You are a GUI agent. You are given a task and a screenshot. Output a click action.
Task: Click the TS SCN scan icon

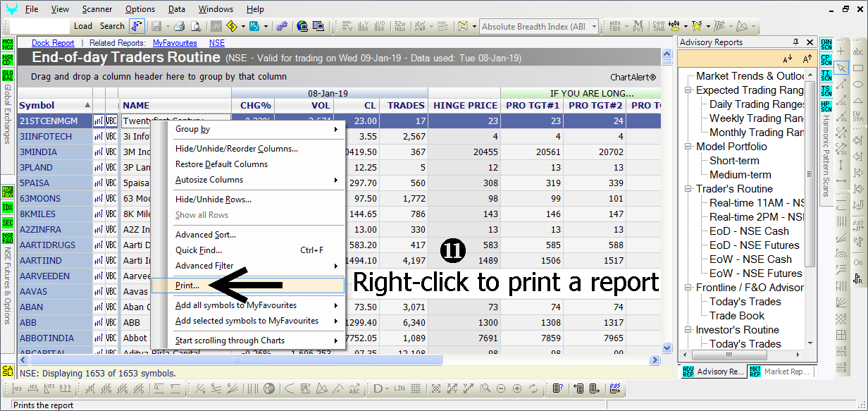pos(826,92)
